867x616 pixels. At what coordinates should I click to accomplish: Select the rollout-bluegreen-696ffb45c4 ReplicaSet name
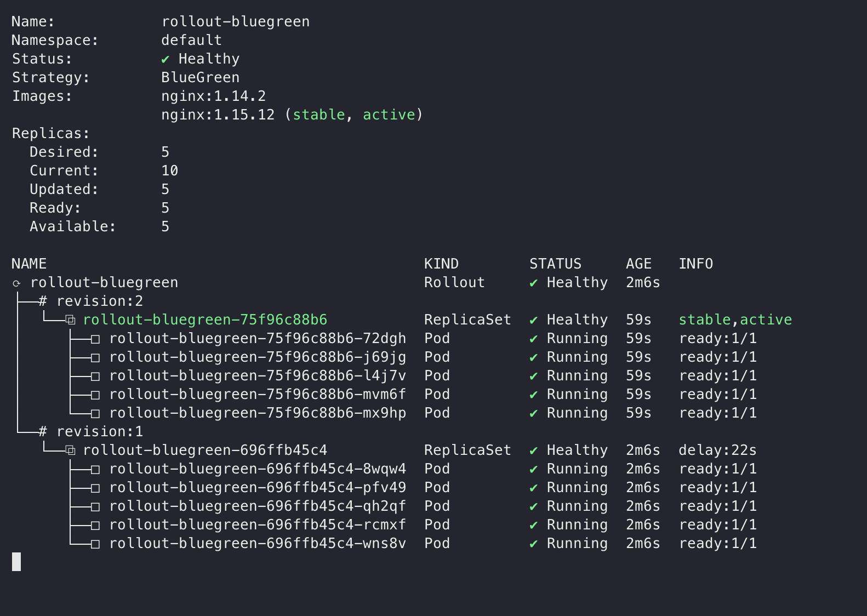pos(205,450)
